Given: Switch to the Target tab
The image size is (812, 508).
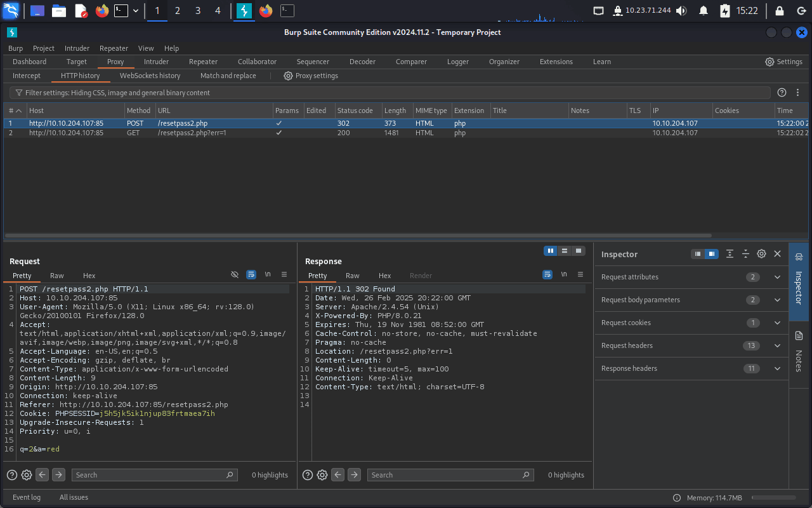Looking at the screenshot, I should [x=77, y=62].
